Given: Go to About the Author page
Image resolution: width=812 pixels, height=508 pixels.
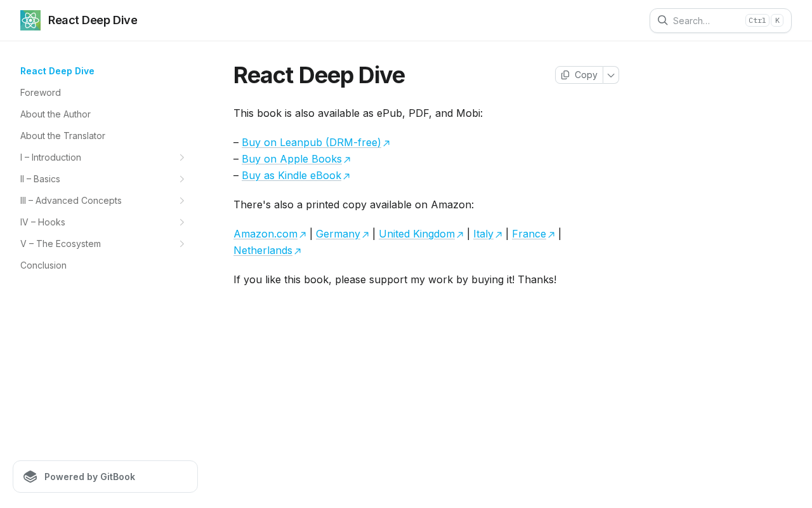Looking at the screenshot, I should point(55,114).
